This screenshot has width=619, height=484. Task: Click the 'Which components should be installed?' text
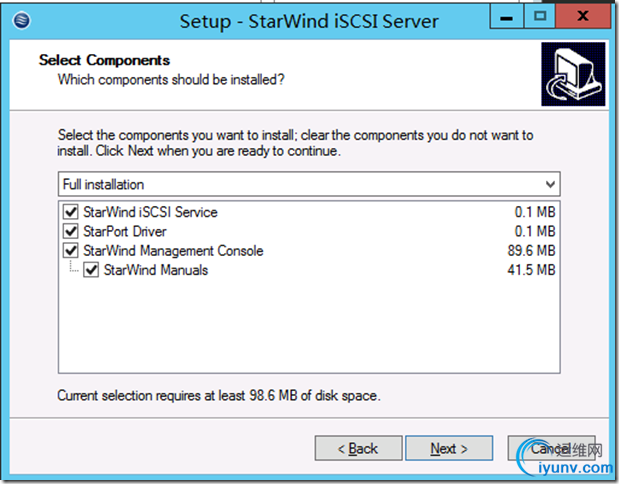point(171,79)
